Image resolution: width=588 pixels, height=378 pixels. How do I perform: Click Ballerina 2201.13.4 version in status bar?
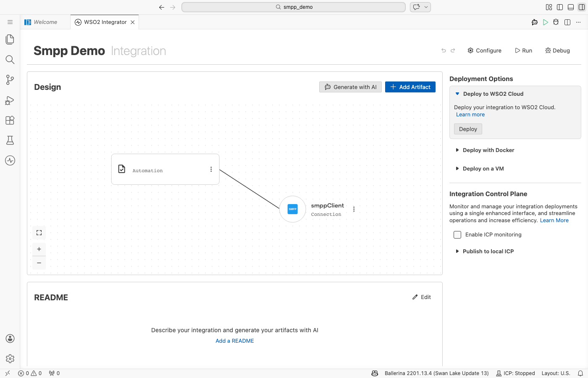(x=437, y=373)
